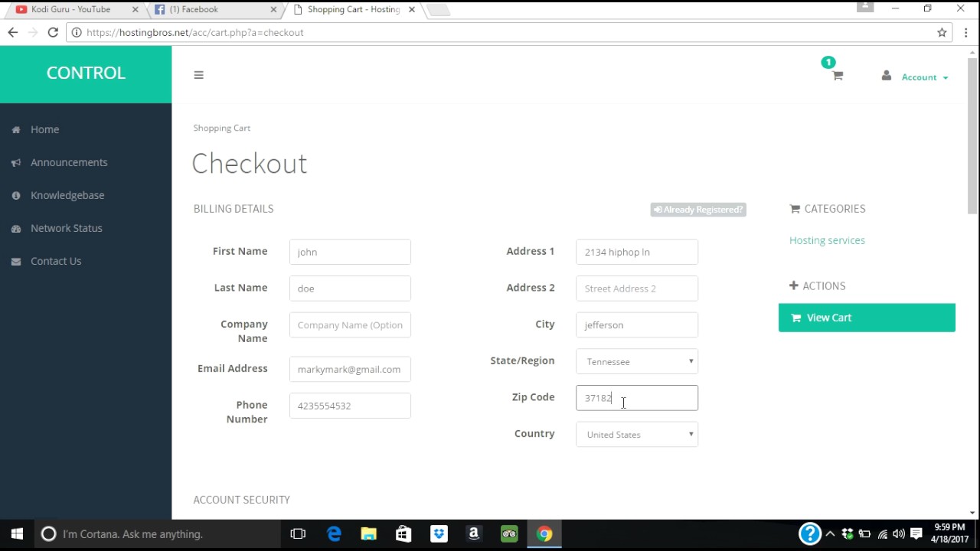Click the battery tray icon

(865, 534)
